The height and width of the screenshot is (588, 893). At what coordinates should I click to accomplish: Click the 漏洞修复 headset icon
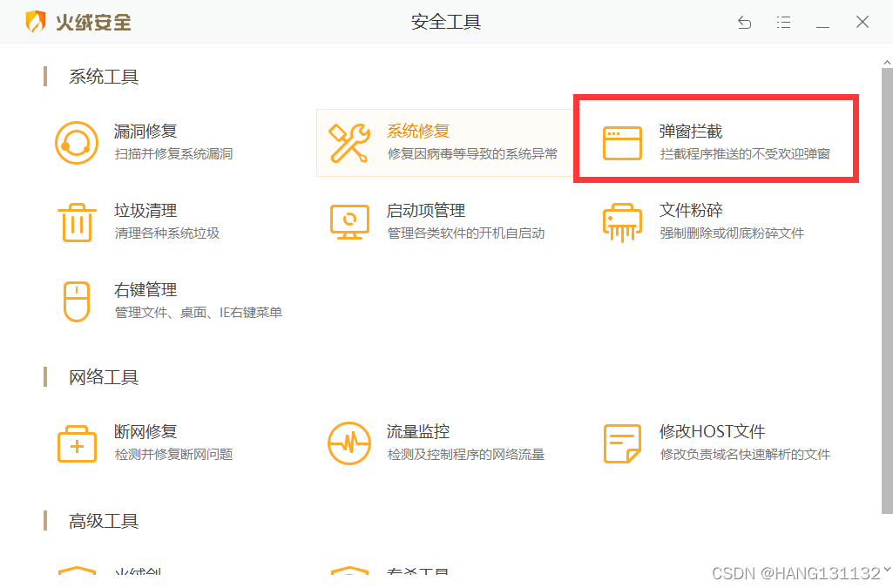pyautogui.click(x=77, y=143)
